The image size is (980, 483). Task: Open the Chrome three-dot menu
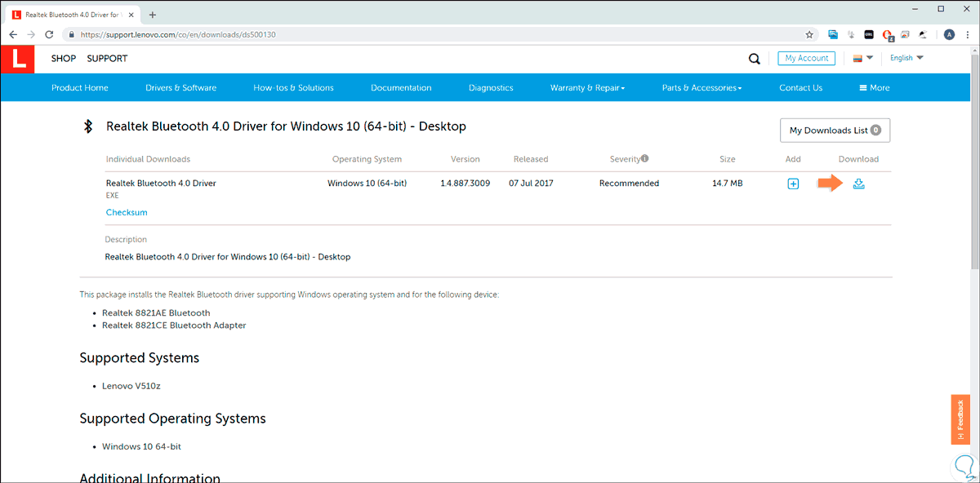click(967, 35)
